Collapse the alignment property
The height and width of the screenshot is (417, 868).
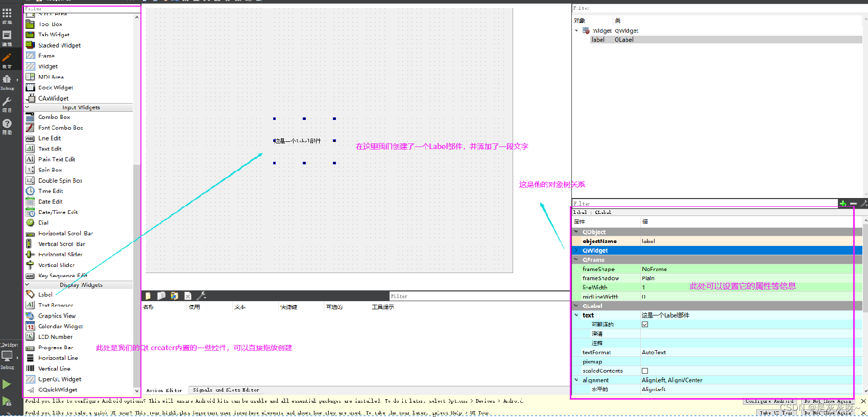click(576, 380)
